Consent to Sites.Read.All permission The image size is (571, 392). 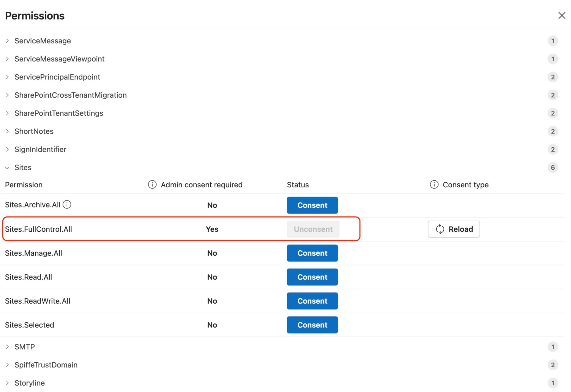pos(312,277)
